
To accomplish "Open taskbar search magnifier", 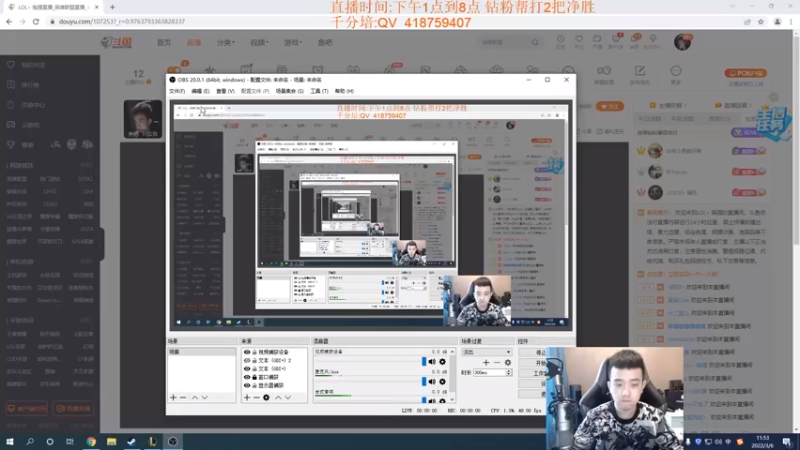I will point(30,442).
